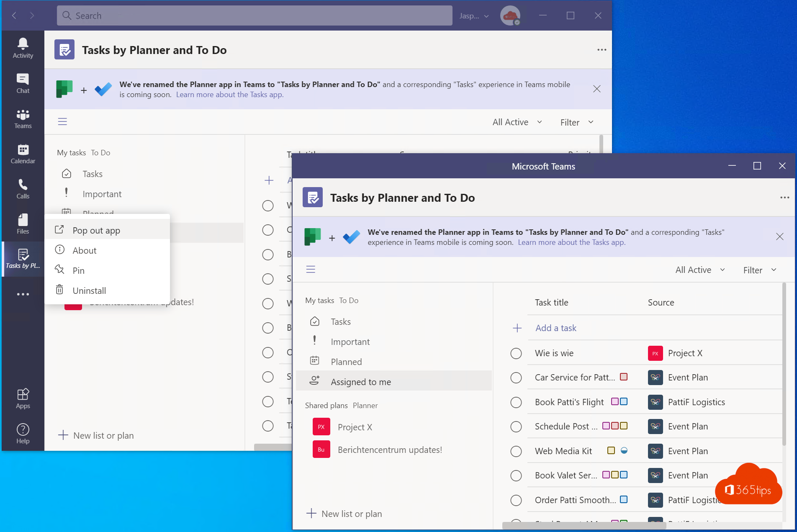Screen dimensions: 797x532
Task: Check off the Book Patti's Flight task
Action: (516, 402)
